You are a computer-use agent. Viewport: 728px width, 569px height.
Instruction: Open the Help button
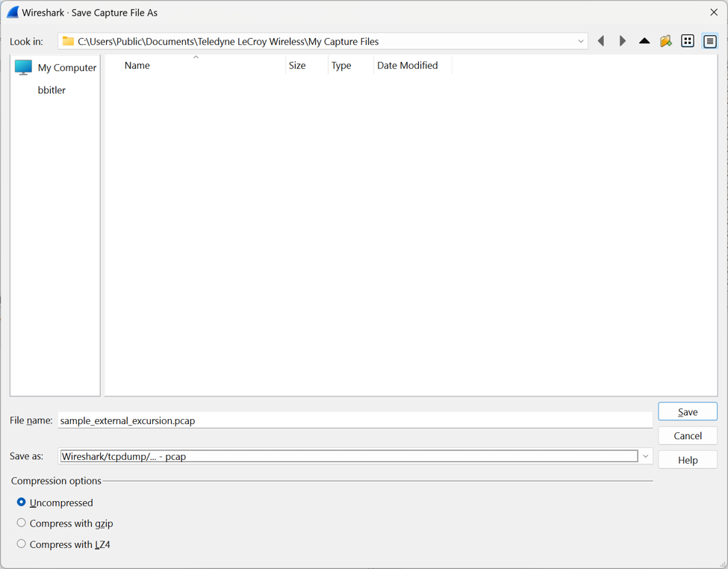pyautogui.click(x=688, y=460)
